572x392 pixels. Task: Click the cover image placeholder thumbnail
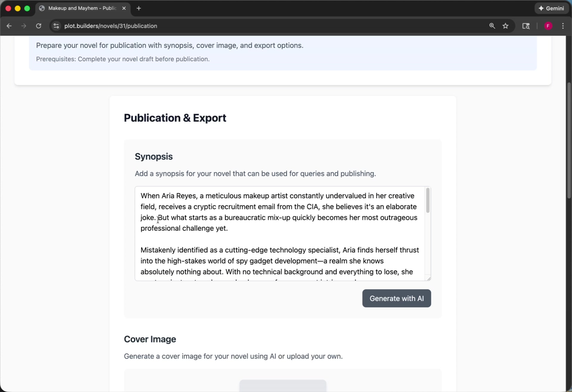pyautogui.click(x=283, y=385)
